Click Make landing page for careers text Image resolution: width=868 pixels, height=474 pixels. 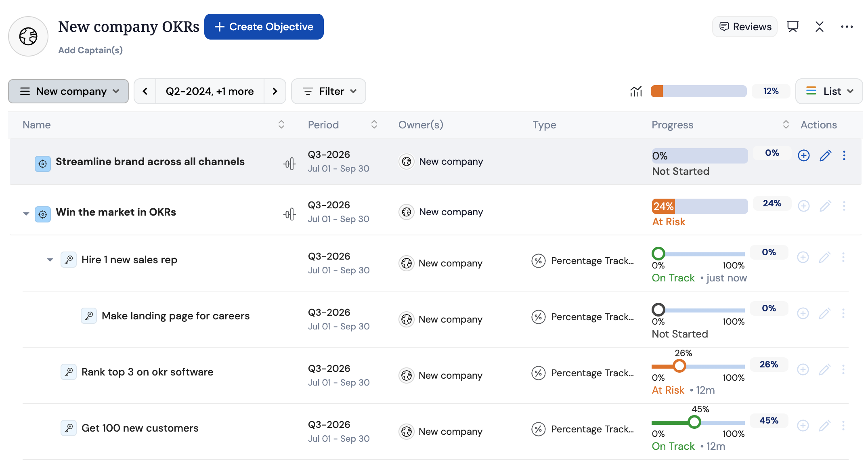[x=176, y=316]
